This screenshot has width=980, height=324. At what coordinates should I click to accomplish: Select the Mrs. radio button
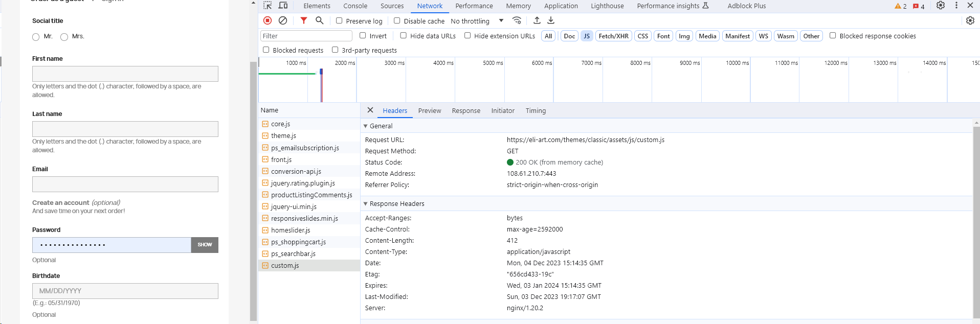(x=64, y=37)
